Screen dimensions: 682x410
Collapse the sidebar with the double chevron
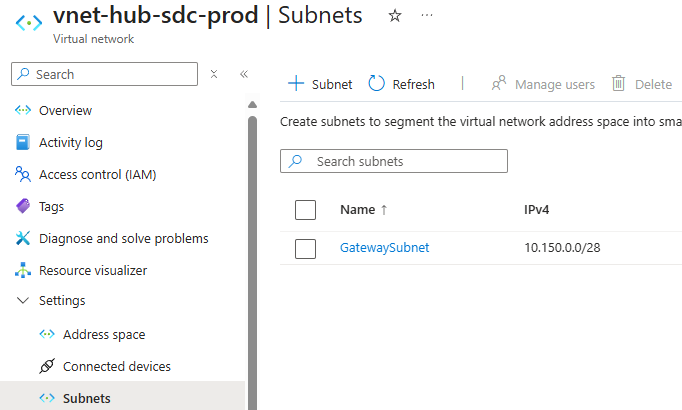tap(244, 74)
